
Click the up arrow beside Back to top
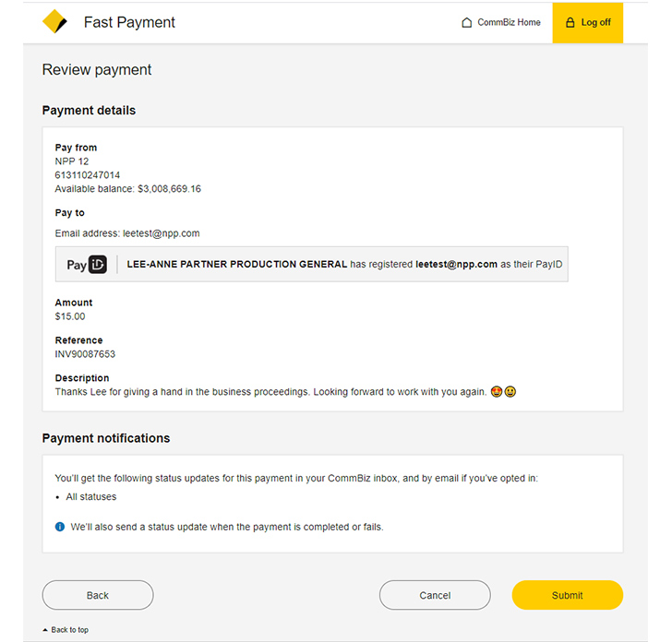coord(45,630)
